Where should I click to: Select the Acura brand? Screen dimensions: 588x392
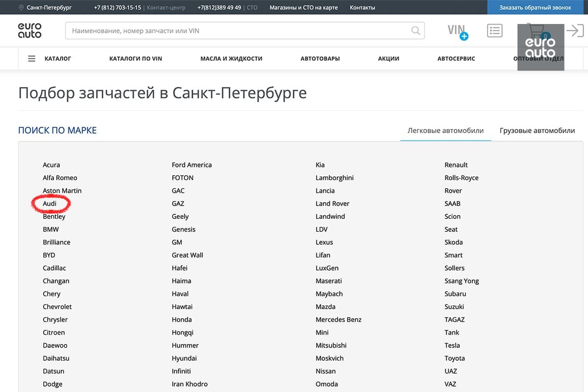(x=51, y=164)
